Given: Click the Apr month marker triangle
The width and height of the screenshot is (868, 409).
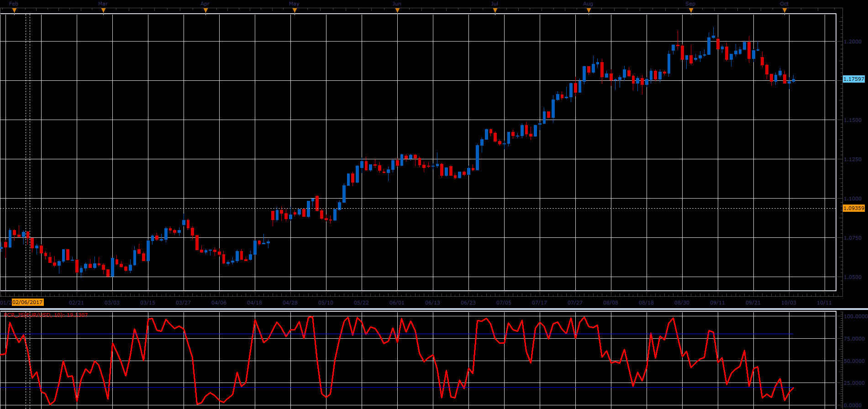Looking at the screenshot, I should pos(205,10).
